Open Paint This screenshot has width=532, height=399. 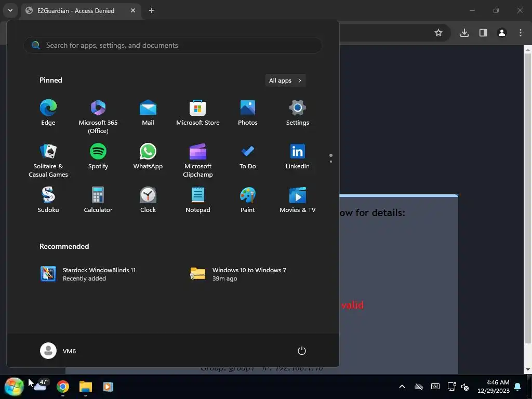pyautogui.click(x=248, y=200)
